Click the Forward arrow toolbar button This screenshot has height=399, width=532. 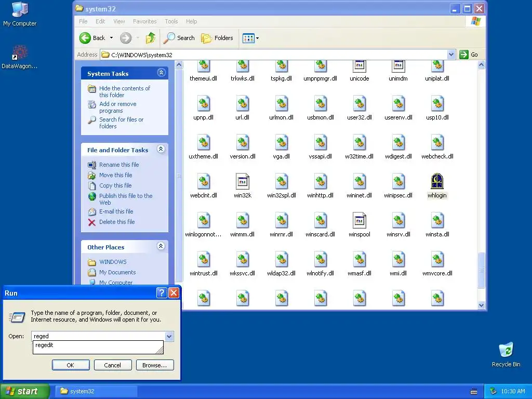tap(126, 38)
